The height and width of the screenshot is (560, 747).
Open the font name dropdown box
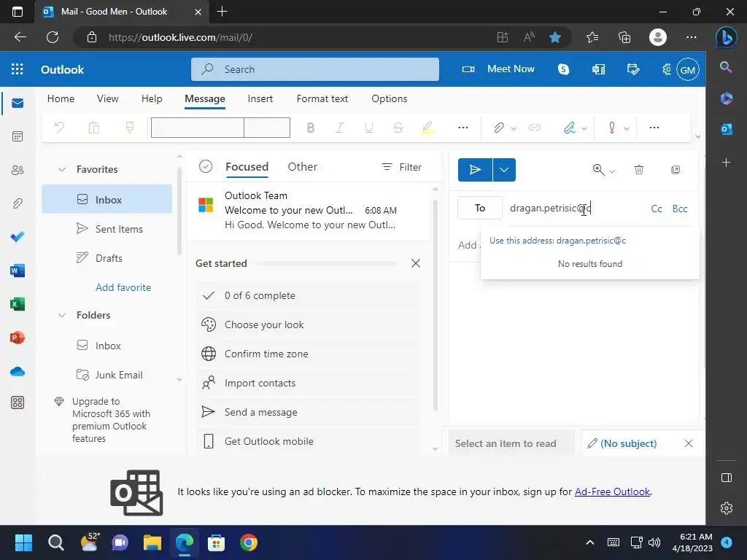(x=197, y=128)
